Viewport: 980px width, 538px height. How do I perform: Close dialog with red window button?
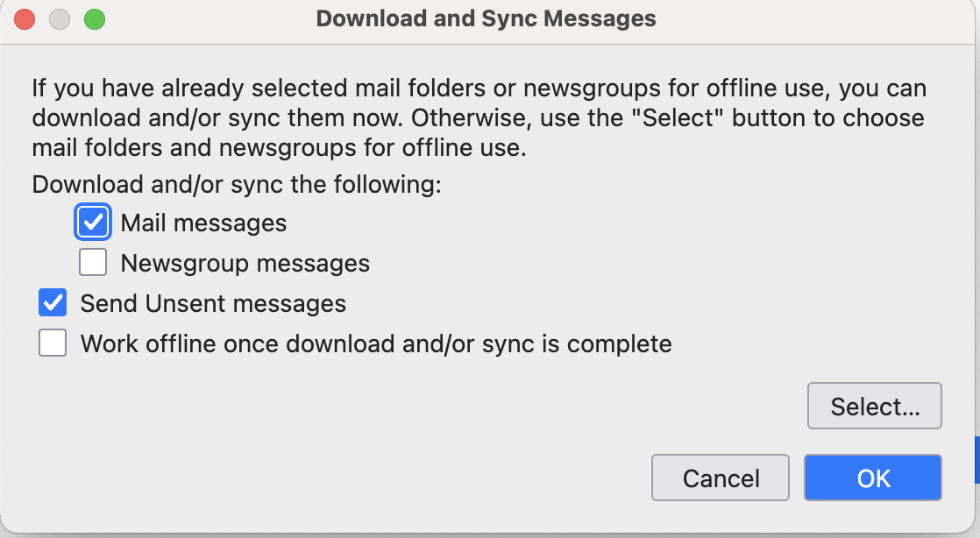(x=25, y=18)
